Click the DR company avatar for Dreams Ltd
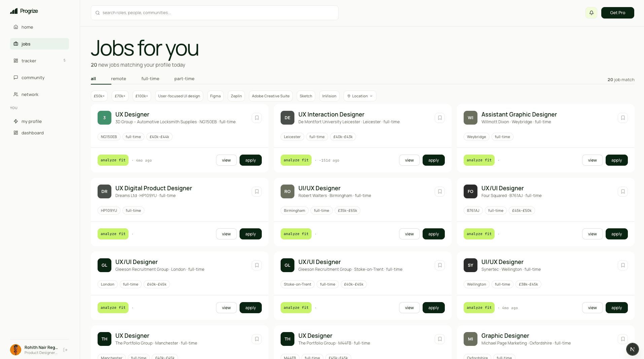The height and width of the screenshot is (359, 644). pos(104,192)
